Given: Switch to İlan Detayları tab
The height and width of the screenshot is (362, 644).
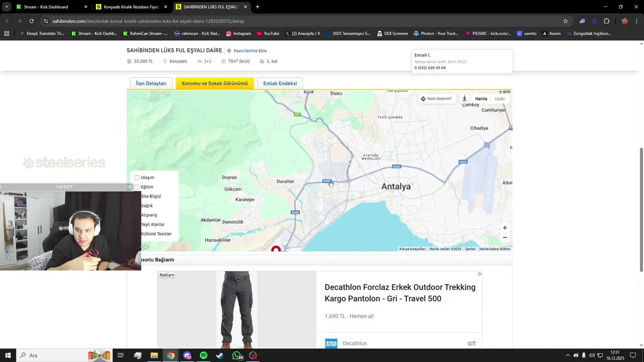Looking at the screenshot, I should (x=151, y=83).
